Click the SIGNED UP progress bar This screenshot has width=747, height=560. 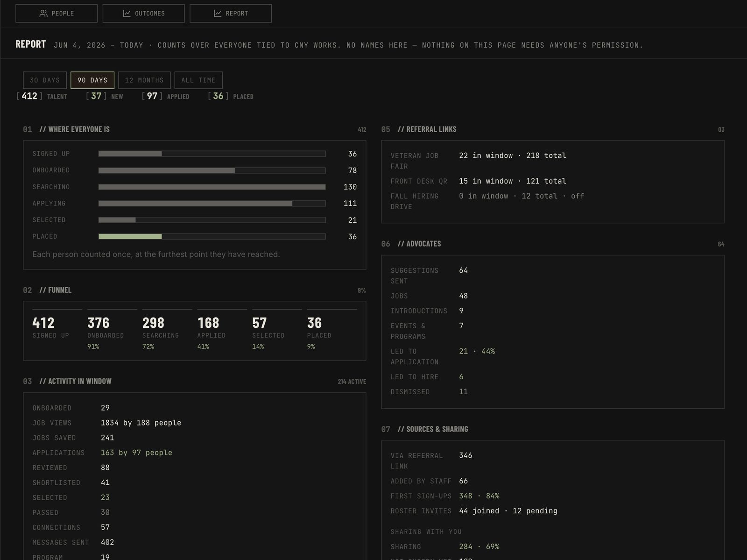click(x=212, y=154)
